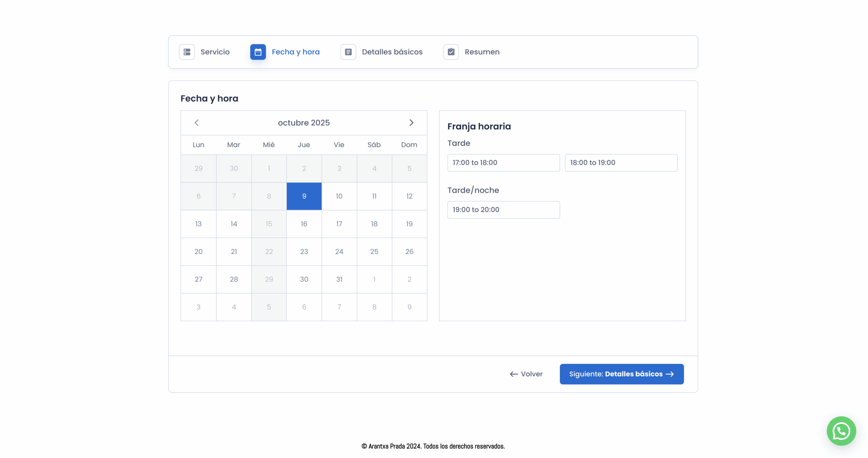Click the Volver back link
Image resolution: width=868 pixels, height=458 pixels.
526,374
